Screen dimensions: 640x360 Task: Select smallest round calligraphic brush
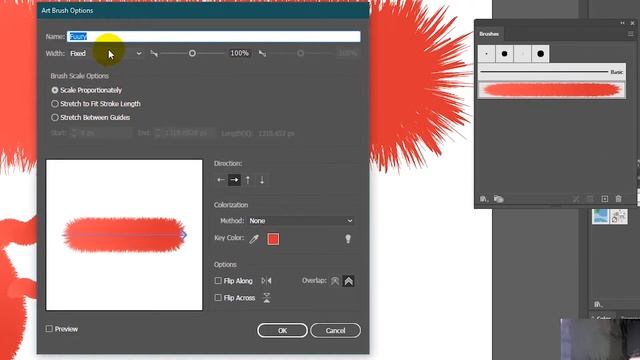[x=487, y=53]
